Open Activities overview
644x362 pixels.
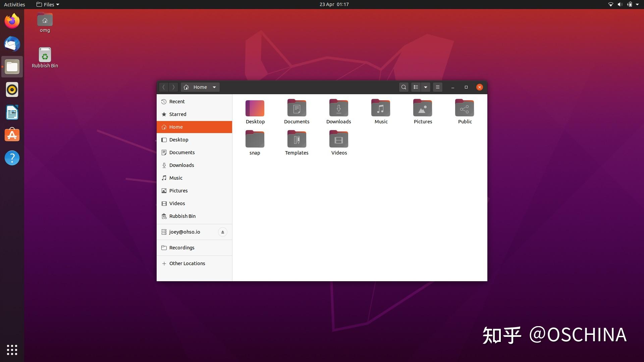(14, 4)
